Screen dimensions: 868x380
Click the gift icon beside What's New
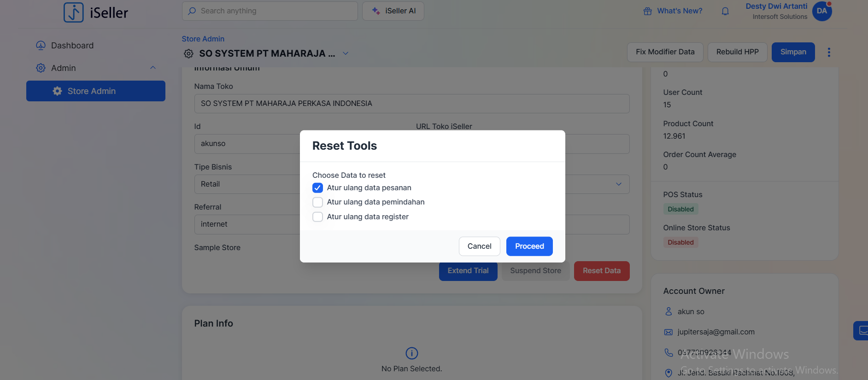pos(647,11)
